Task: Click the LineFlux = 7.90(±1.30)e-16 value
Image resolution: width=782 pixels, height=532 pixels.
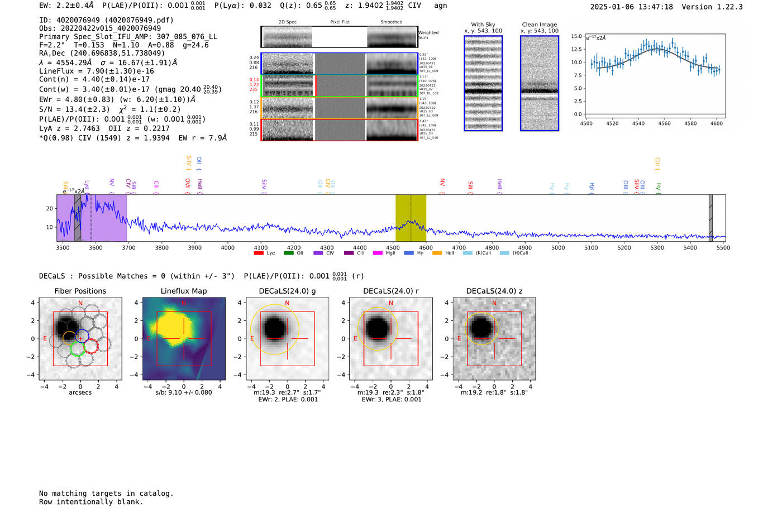Action: pos(97,71)
